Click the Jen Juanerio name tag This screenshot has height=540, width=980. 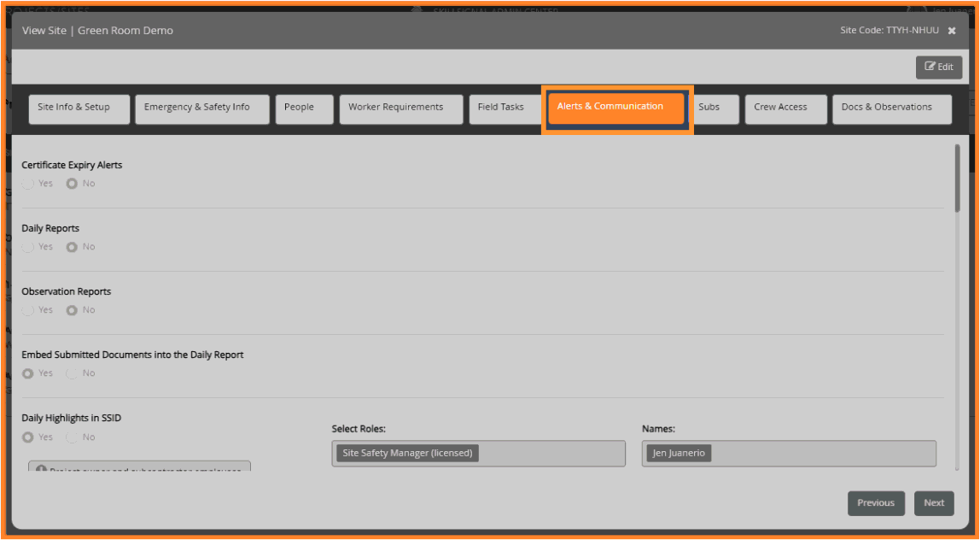(x=679, y=453)
